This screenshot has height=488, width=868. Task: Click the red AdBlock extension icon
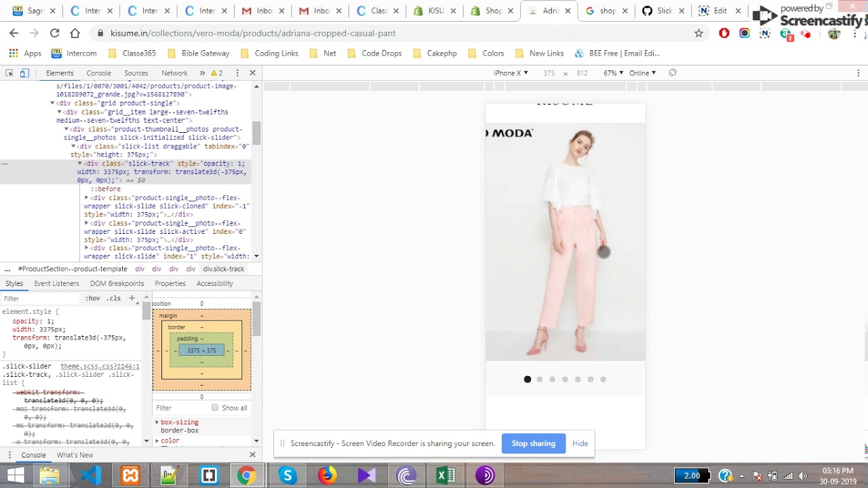point(724,33)
